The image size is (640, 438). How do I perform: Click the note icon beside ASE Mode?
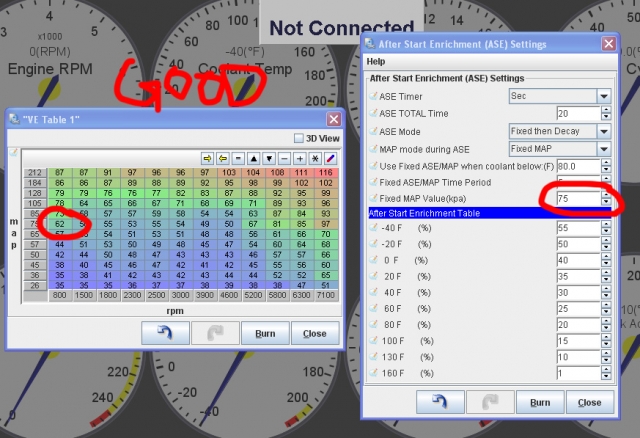pos(373,131)
